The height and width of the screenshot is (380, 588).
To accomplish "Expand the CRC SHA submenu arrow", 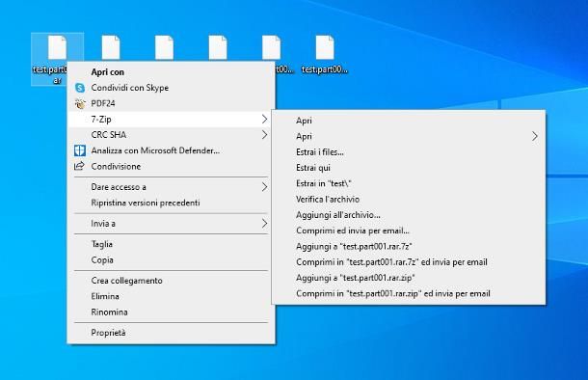I will pos(264,135).
